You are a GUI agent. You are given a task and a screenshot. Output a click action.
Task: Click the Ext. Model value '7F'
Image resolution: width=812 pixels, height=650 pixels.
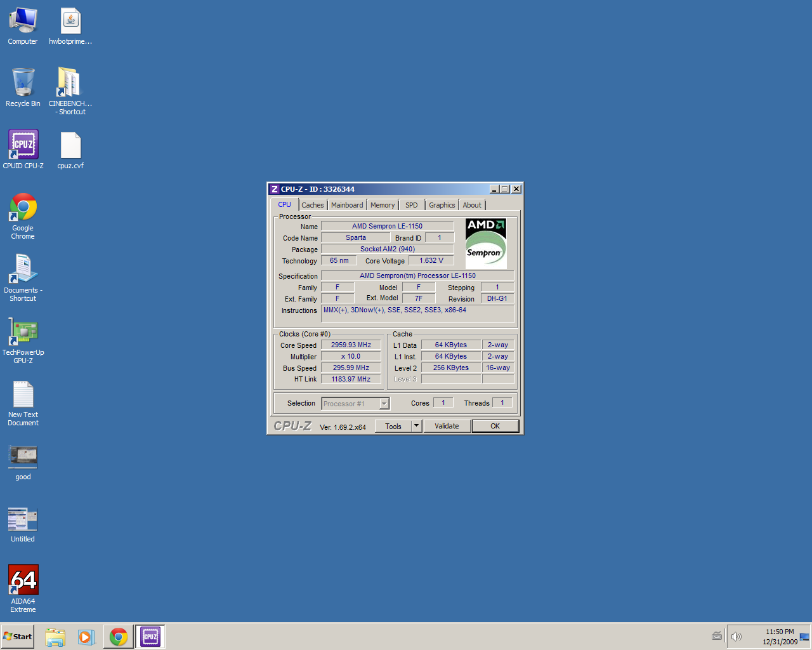pos(419,298)
